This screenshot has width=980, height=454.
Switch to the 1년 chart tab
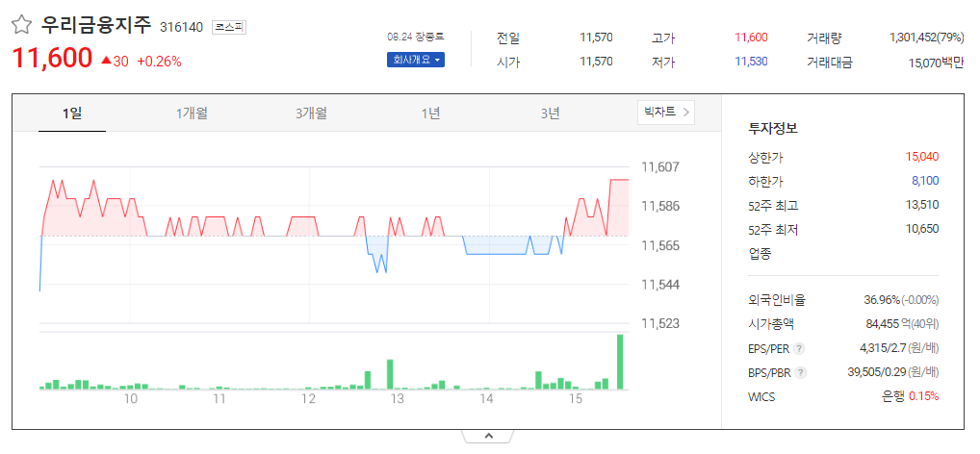[430, 113]
